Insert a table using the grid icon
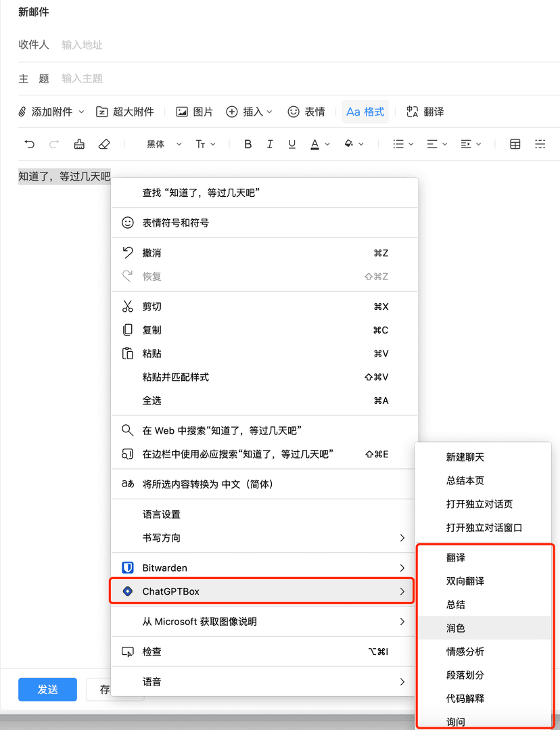Image resolution: width=560 pixels, height=730 pixels. 515,144
